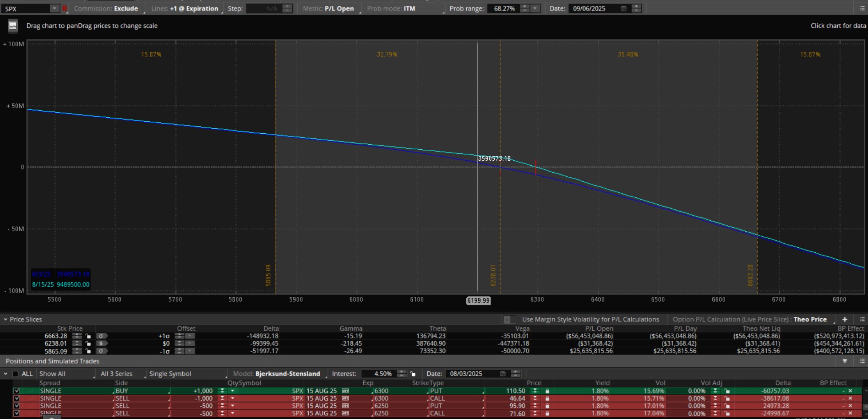
Task: Click the 8/15/25 expiration line legend entry
Action: tap(60, 284)
